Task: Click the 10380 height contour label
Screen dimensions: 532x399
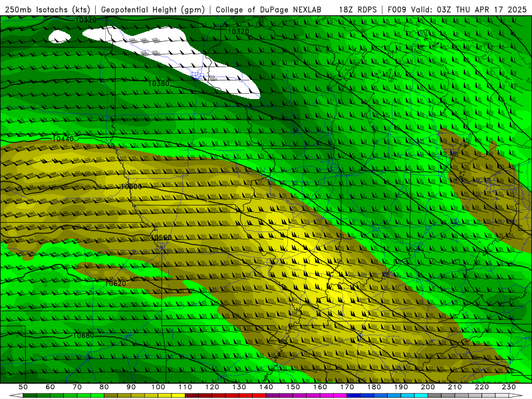Action: click(158, 83)
